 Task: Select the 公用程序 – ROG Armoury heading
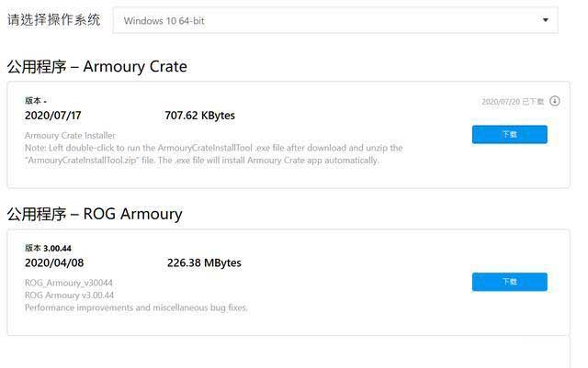tap(95, 214)
